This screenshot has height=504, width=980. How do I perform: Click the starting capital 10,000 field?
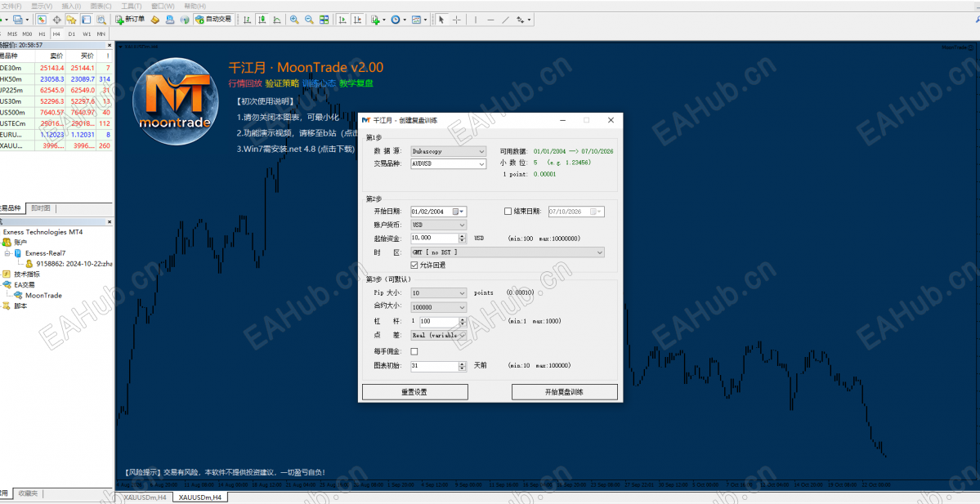pyautogui.click(x=434, y=238)
